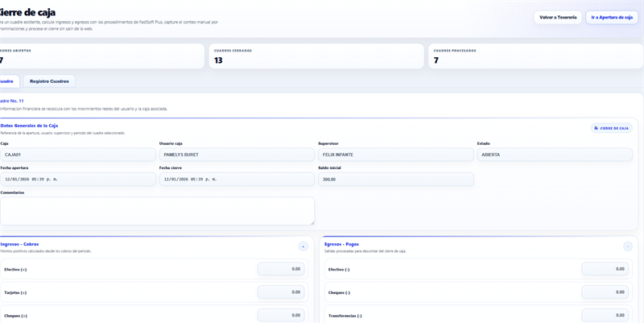
Task: Click the Usuario caja field
Action: point(237,155)
